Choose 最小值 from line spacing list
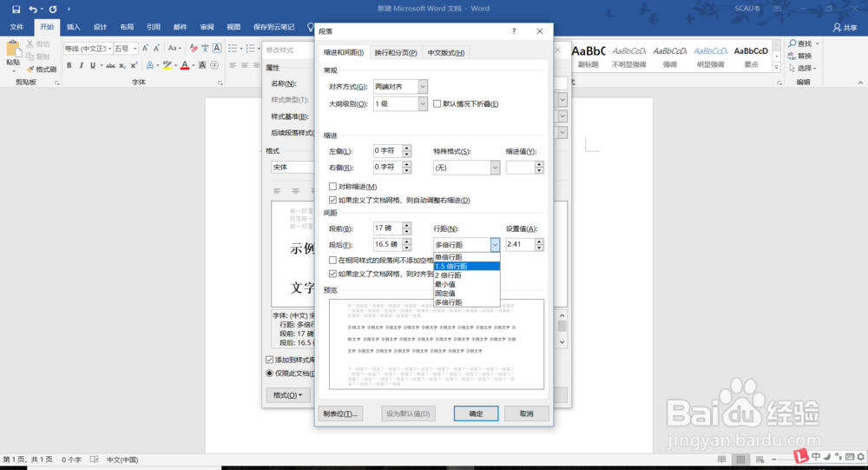The height and width of the screenshot is (470, 868). coord(467,284)
